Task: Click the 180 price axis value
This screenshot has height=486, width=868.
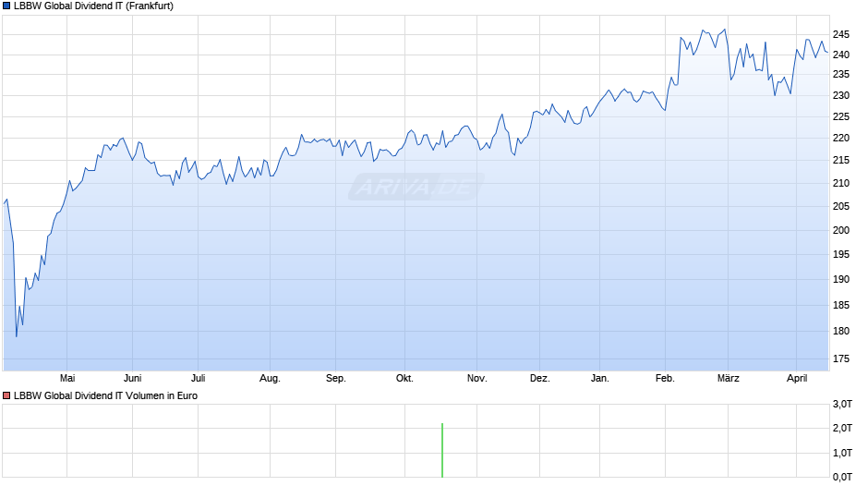Action: coord(841,331)
